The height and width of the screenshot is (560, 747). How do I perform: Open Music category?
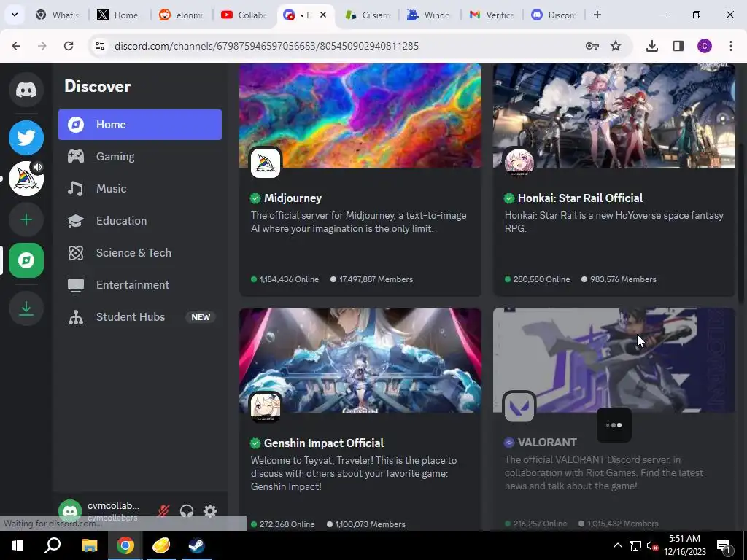(x=140, y=189)
